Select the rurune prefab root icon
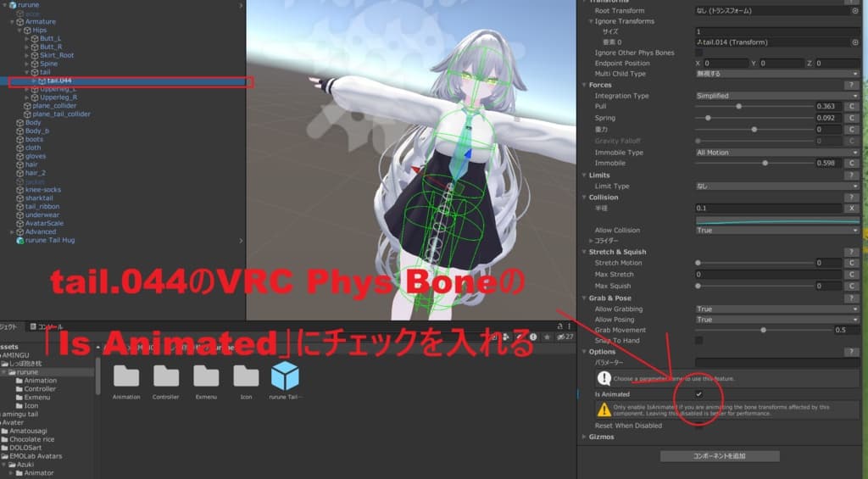 (x=12, y=5)
